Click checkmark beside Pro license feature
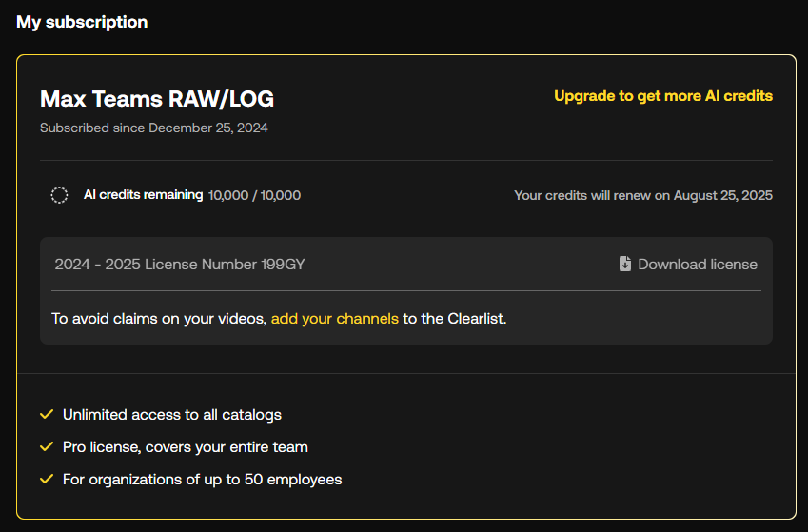The image size is (808, 532). coord(46,447)
